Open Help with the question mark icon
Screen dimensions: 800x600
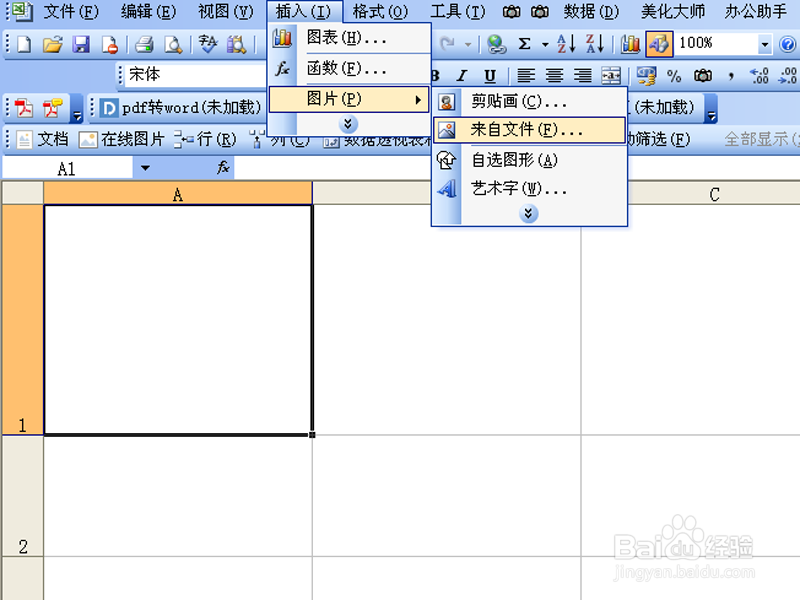788,45
